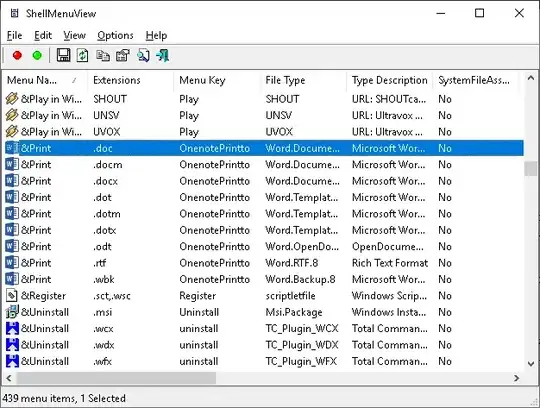This screenshot has width=540, height=408.
Task: Click the Word icon on the .wbk row
Action: click(x=12, y=279)
